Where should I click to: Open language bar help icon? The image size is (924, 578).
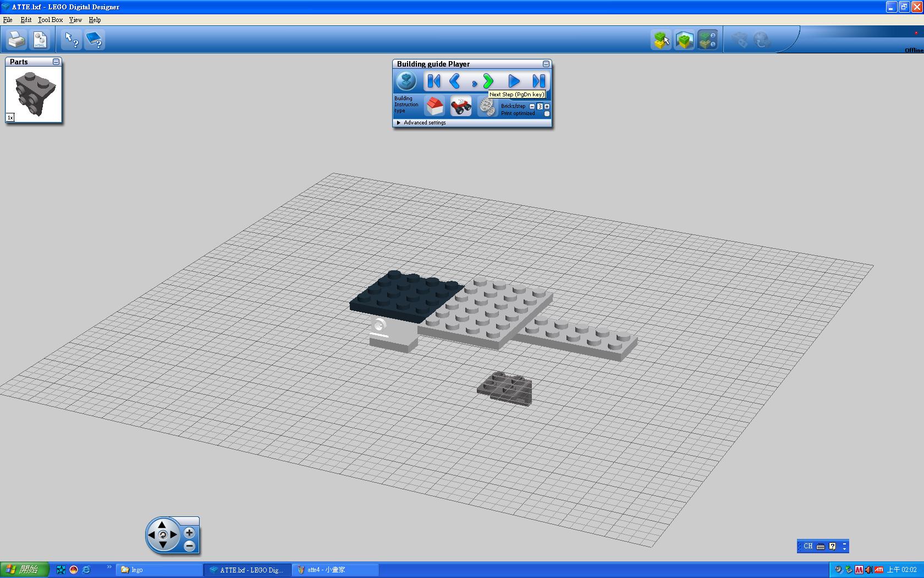[x=832, y=546]
